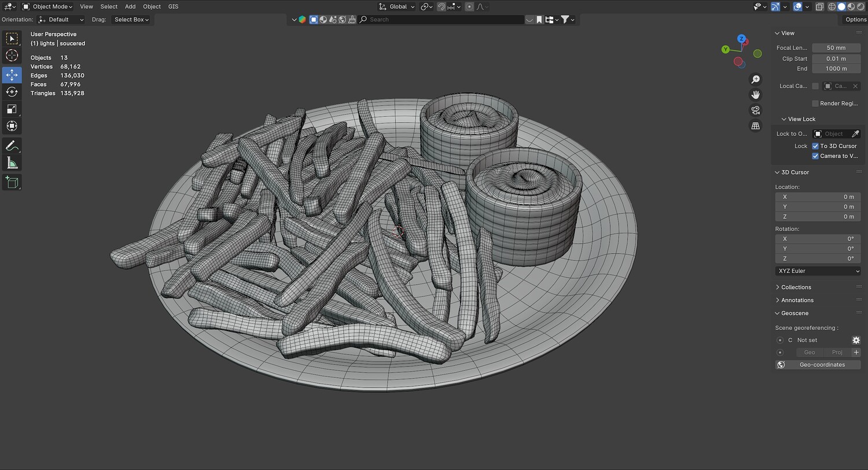The width and height of the screenshot is (868, 470).
Task: Open the Select menu
Action: 109,7
